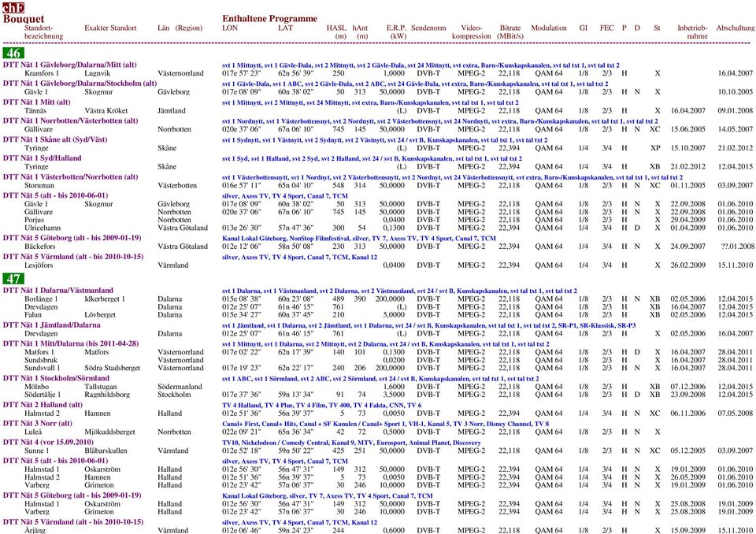Click the 'Ulricehamn' site name
This screenshot has width=756, height=534.
tap(43, 228)
